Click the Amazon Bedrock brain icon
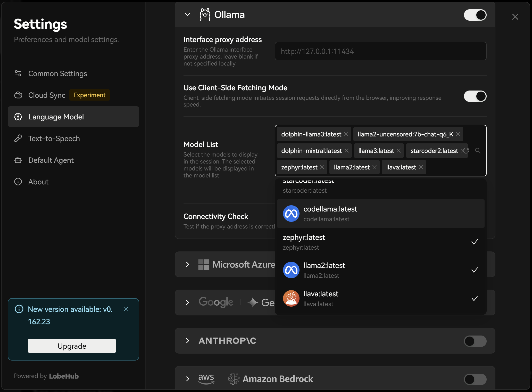The image size is (532, 392). (x=234, y=379)
